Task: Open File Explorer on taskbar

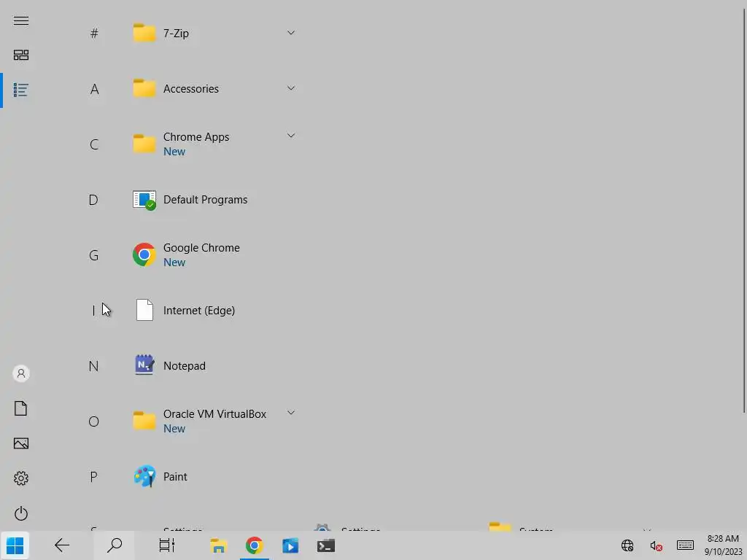Action: (x=218, y=545)
